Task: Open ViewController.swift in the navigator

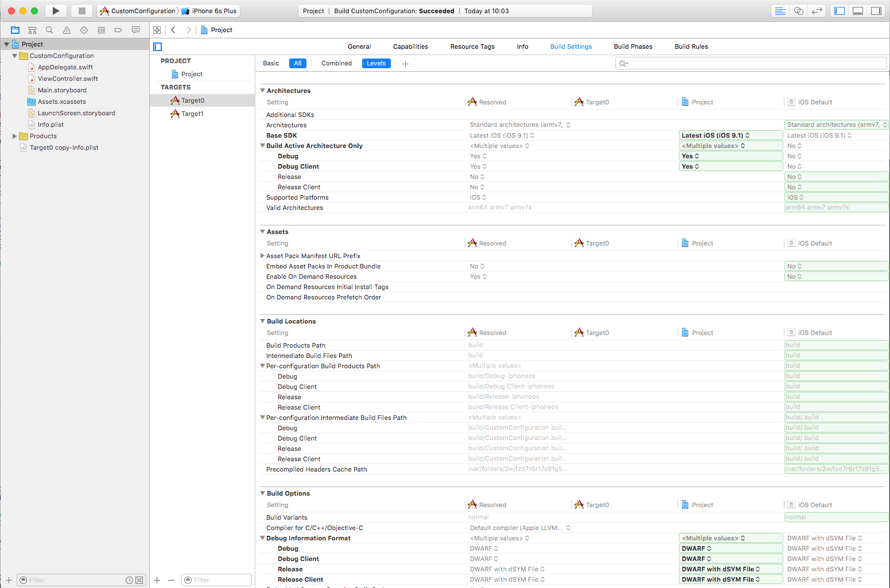Action: (68, 79)
